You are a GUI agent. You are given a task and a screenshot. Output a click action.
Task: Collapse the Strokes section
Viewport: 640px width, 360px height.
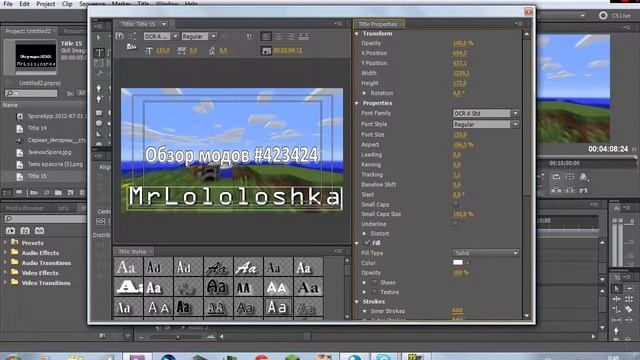(x=357, y=302)
